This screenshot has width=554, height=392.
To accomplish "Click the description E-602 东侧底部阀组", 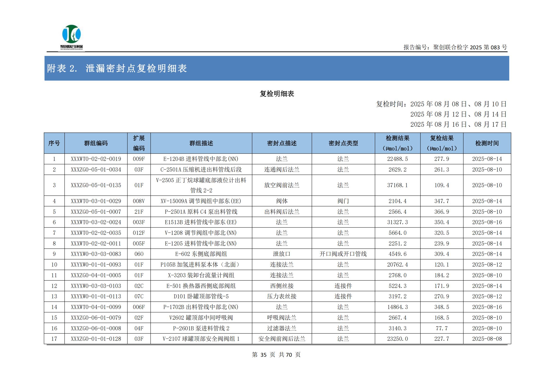I will (201, 254).
